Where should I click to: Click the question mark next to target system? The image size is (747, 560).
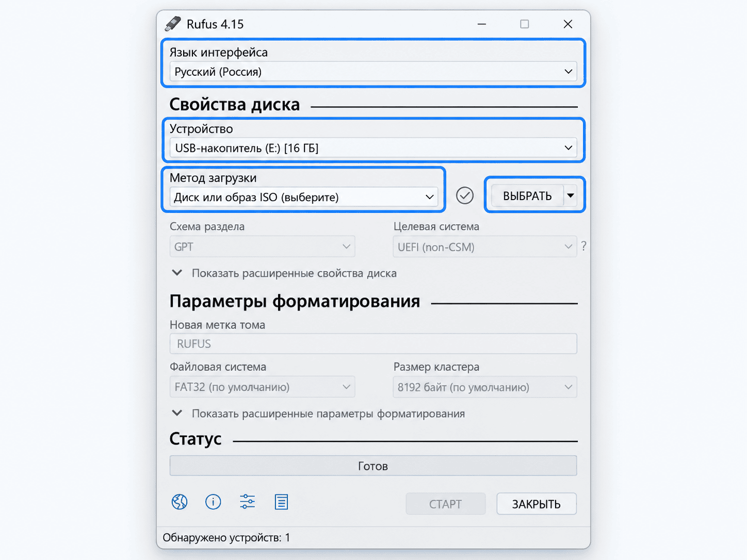[x=583, y=246]
